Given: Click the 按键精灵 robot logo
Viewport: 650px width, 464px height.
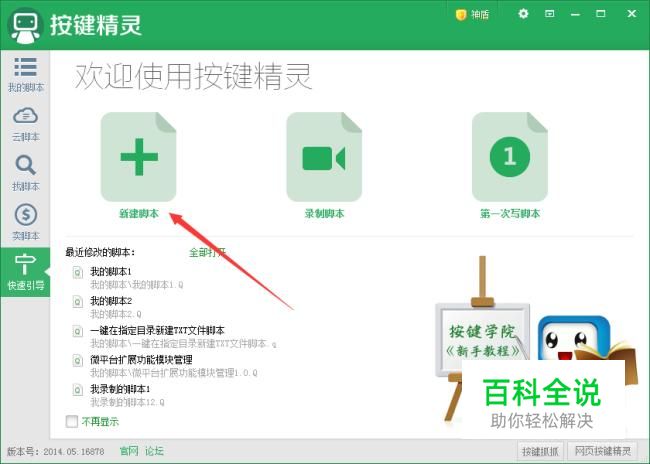Looking at the screenshot, I should click(x=25, y=26).
